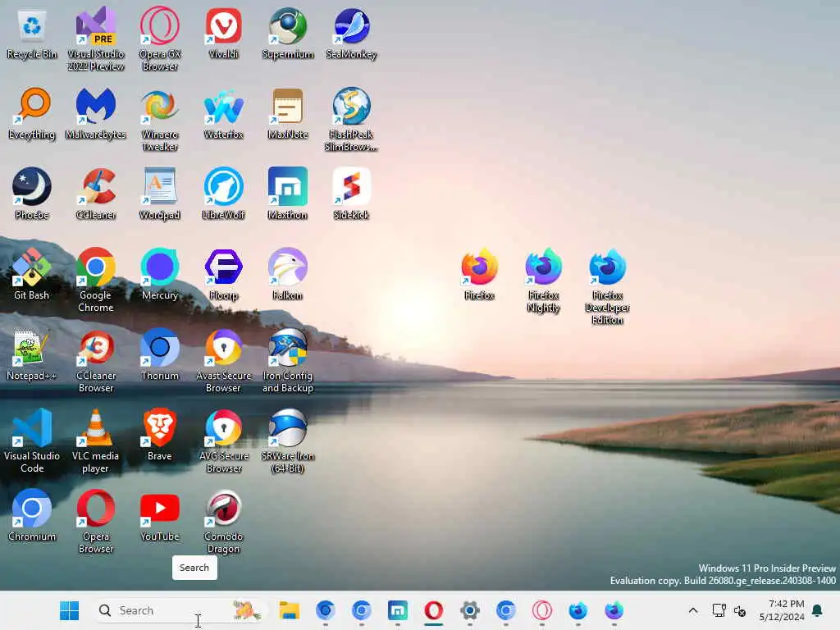Show hidden icons in the system tray
The width and height of the screenshot is (840, 630).
coord(692,610)
